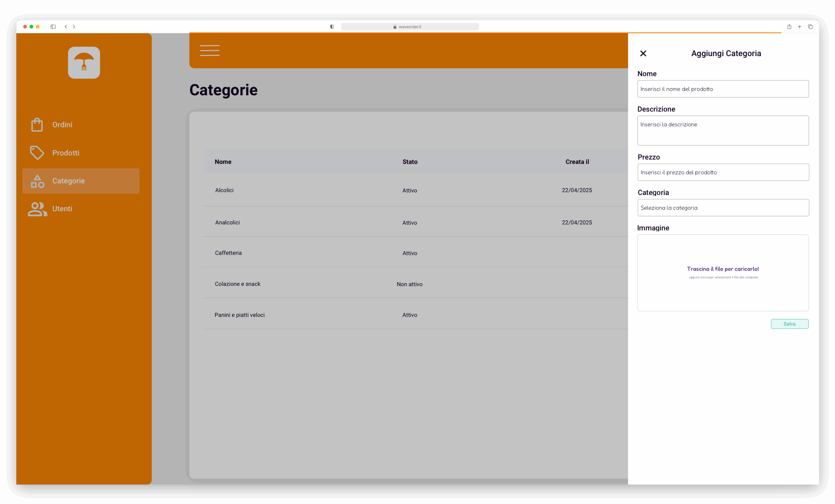Click the browser share icon
The height and width of the screenshot is (504, 835).
[789, 27]
